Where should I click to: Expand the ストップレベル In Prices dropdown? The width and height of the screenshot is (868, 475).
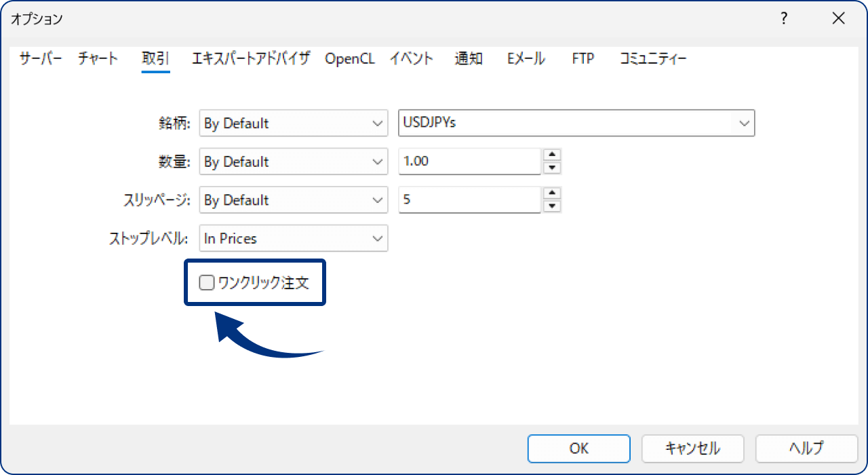click(x=293, y=238)
